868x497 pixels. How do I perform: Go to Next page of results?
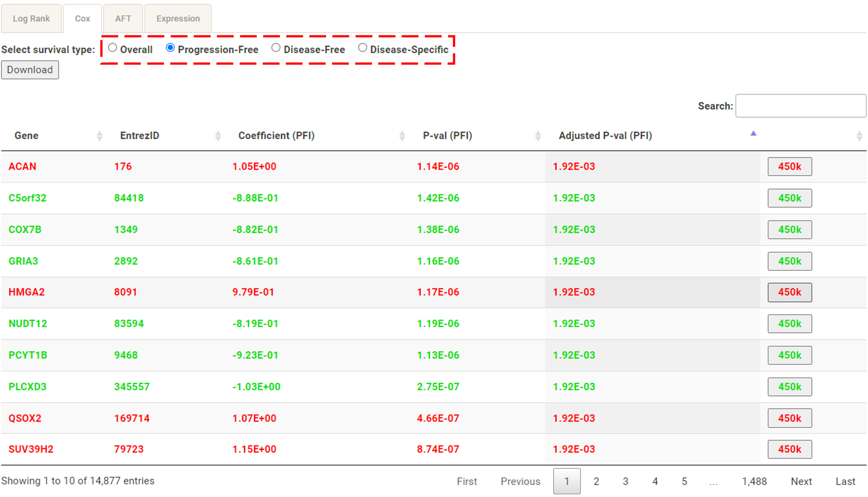[x=801, y=481]
